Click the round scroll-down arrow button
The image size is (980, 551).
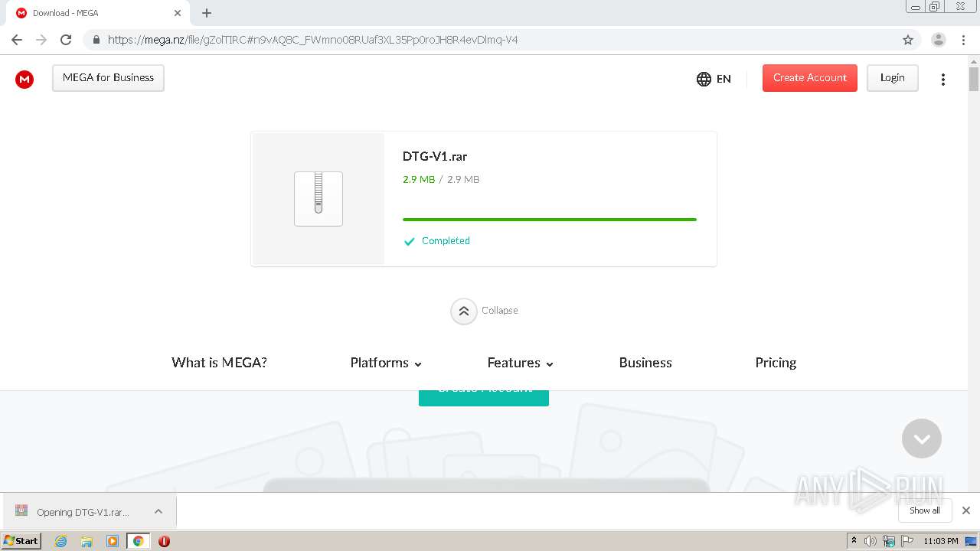(922, 439)
